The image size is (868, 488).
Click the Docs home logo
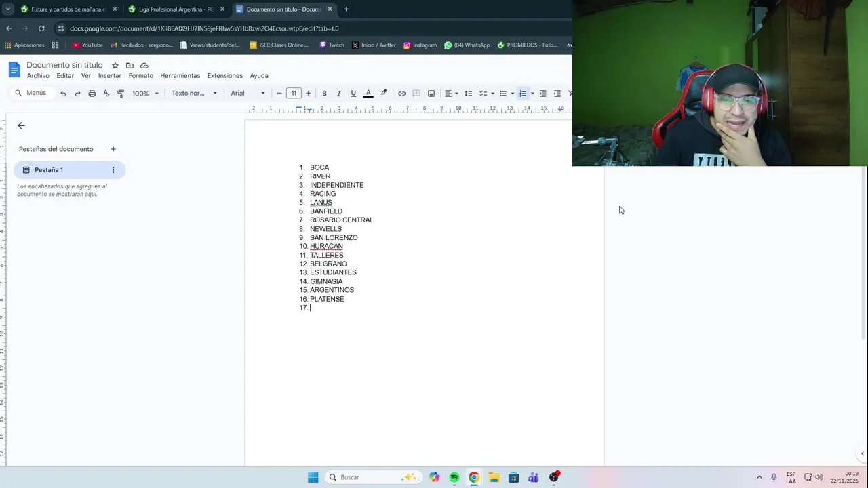click(x=14, y=70)
